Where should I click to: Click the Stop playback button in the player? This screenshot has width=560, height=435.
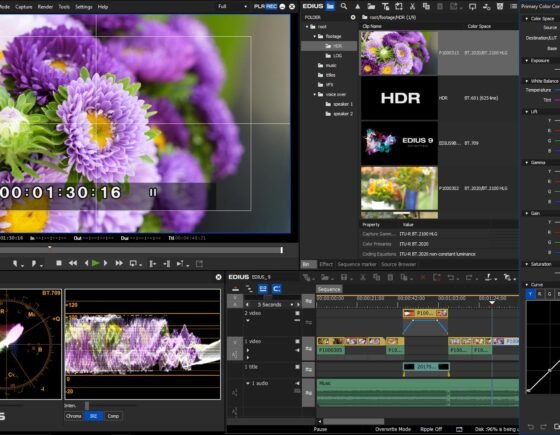click(x=59, y=263)
